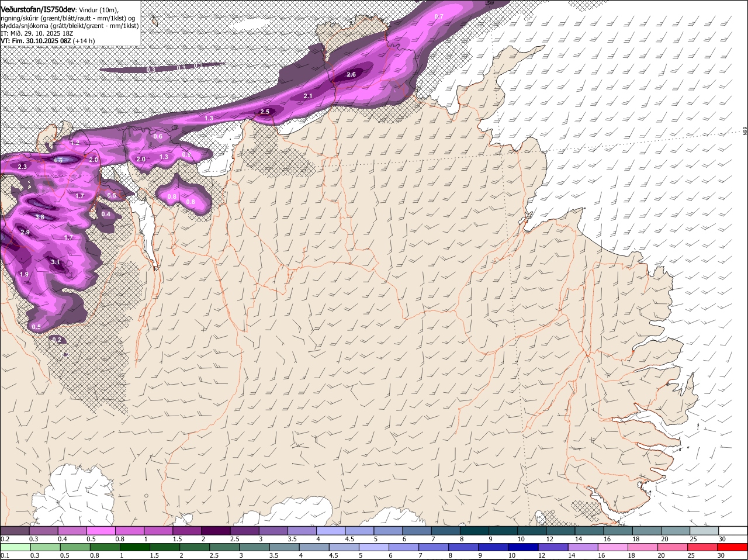Select snow legend swatch between 1 and 1.5

pyautogui.click(x=158, y=530)
